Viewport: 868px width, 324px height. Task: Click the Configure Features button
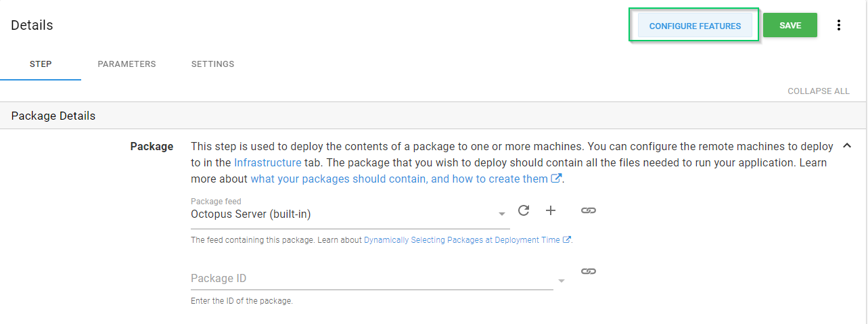pos(695,26)
